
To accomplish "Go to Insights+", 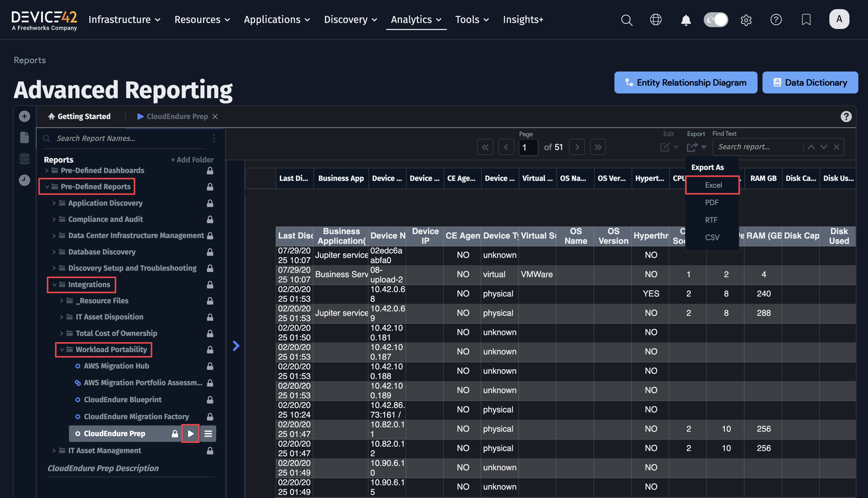I will (523, 20).
